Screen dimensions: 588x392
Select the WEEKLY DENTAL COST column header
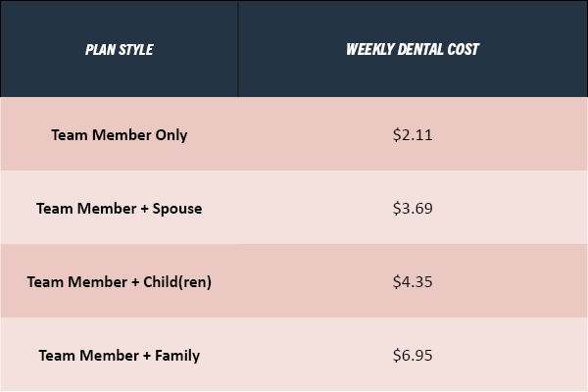point(413,49)
